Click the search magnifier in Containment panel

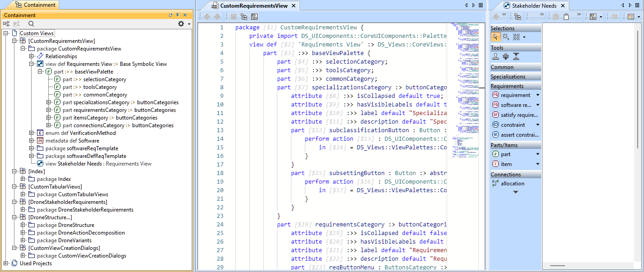tap(31, 24)
